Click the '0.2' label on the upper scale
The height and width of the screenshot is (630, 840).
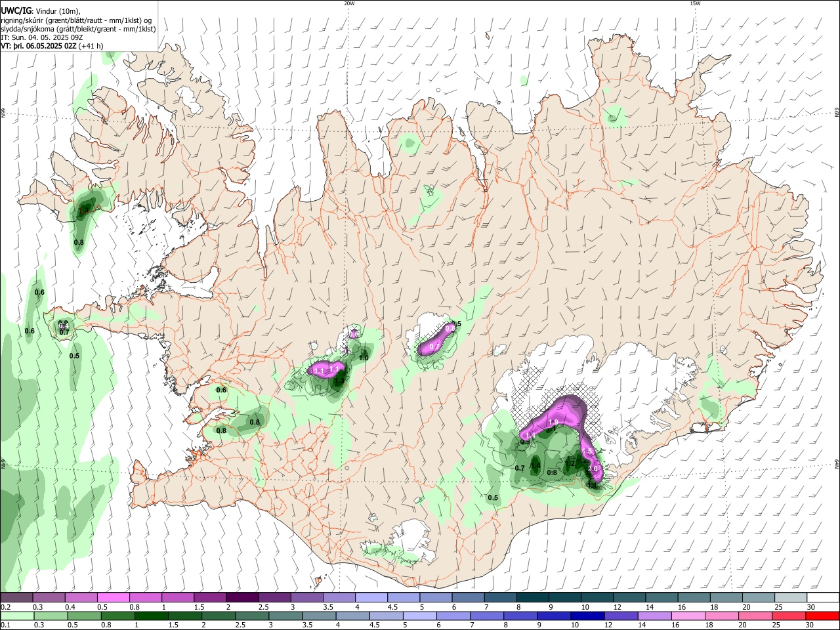5,607
